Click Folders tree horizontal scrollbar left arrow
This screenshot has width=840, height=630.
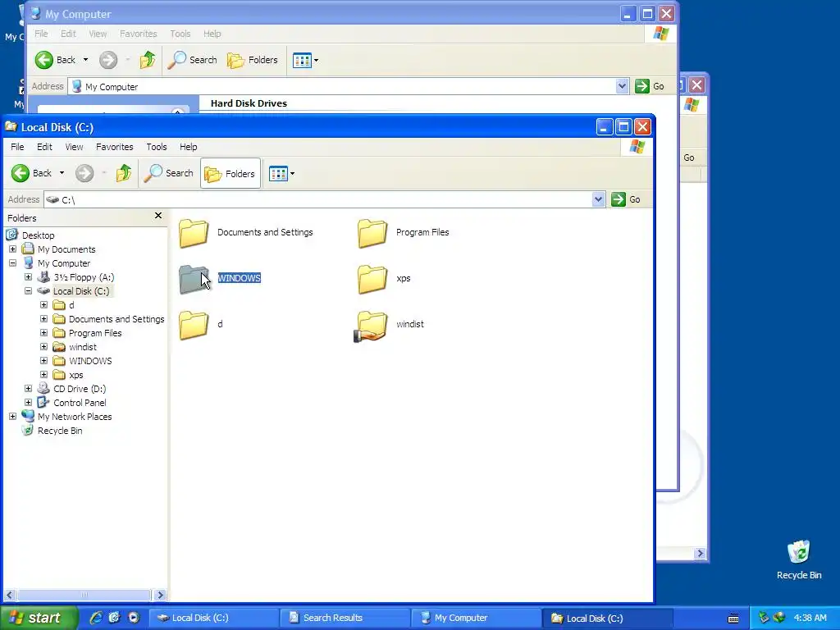[10, 595]
